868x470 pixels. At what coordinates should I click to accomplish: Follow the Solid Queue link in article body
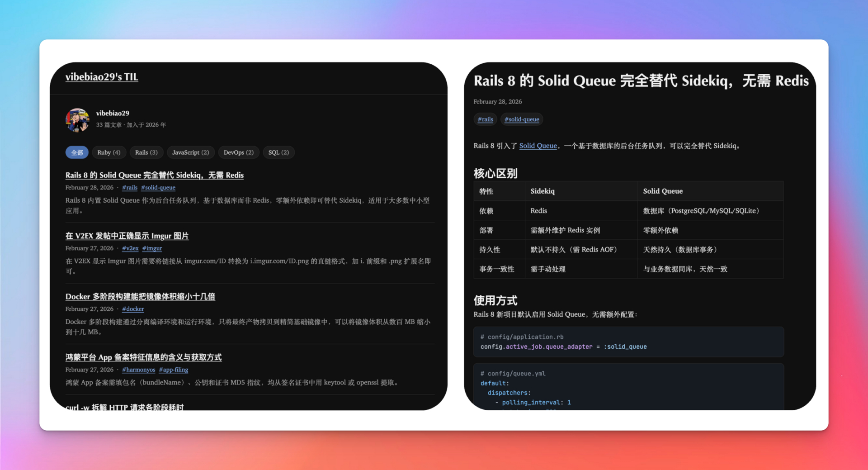click(538, 146)
